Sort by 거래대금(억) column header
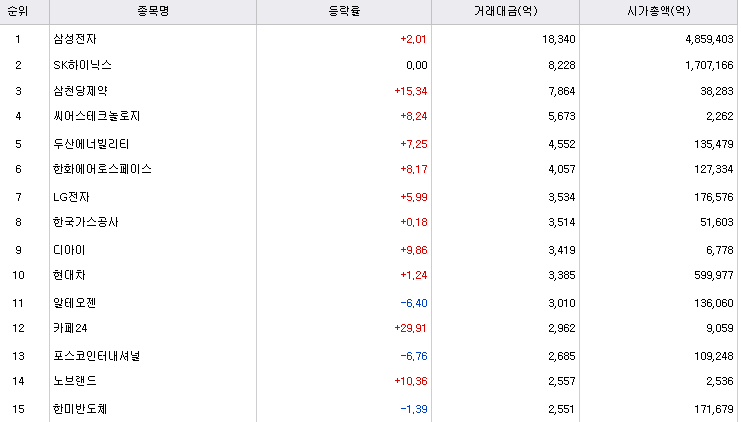 506,11
